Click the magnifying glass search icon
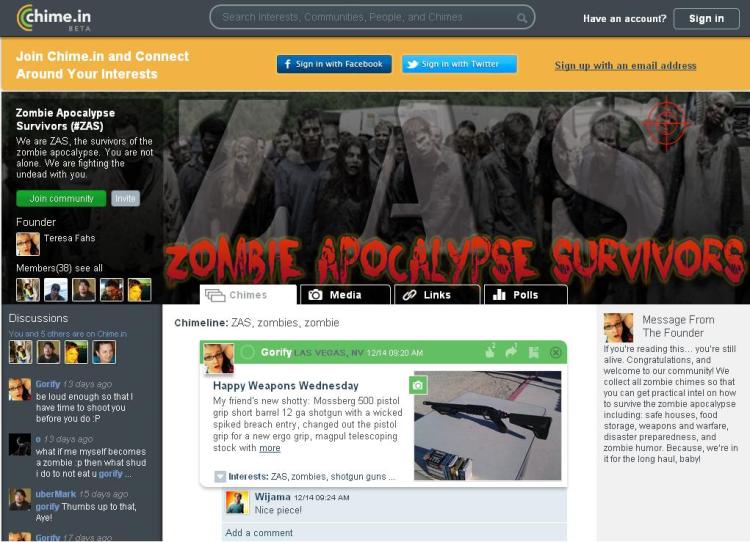750x542 pixels. pyautogui.click(x=522, y=18)
